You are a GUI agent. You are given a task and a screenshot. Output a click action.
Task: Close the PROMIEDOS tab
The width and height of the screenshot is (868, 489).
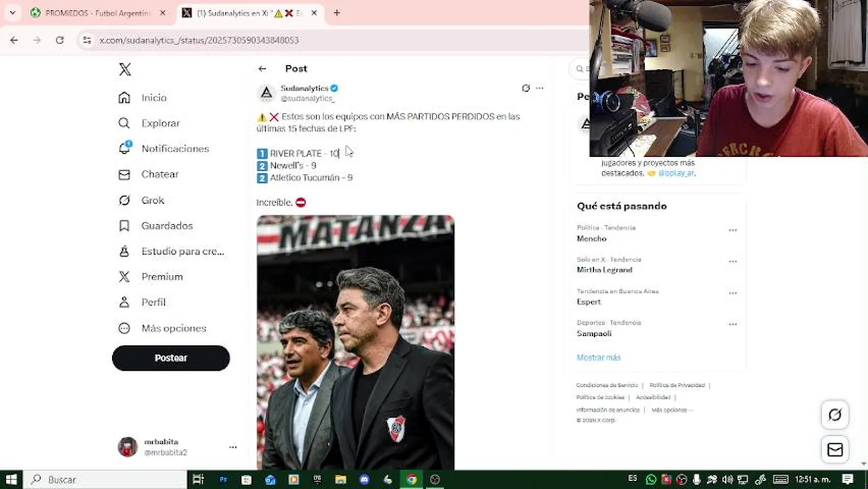[x=162, y=13]
